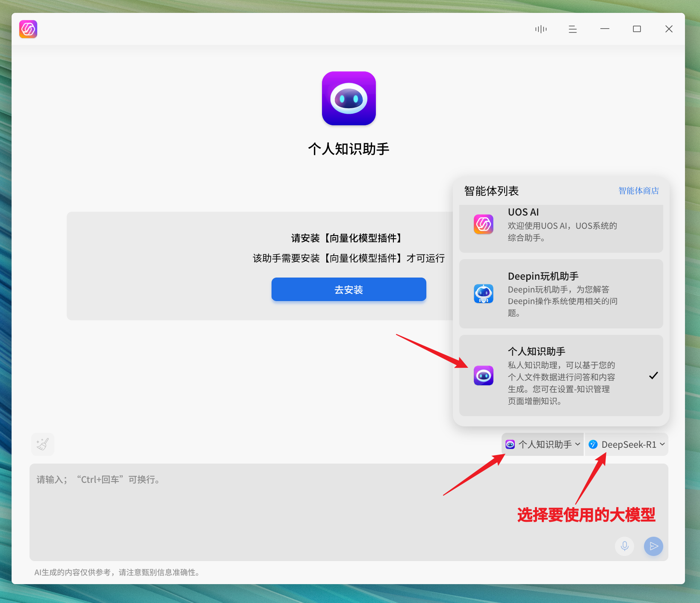Click the UOS AI agent icon in list
Image resolution: width=700 pixels, height=603 pixels.
484,224
